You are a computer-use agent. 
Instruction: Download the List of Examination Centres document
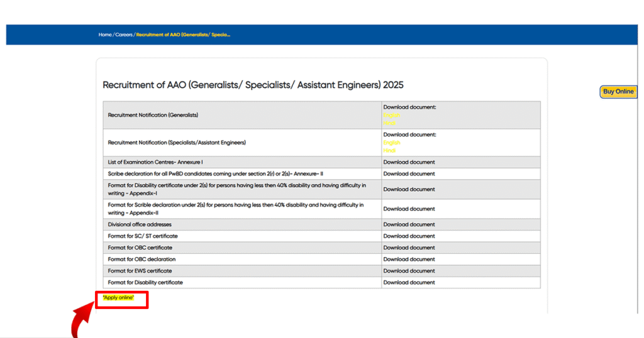(409, 162)
